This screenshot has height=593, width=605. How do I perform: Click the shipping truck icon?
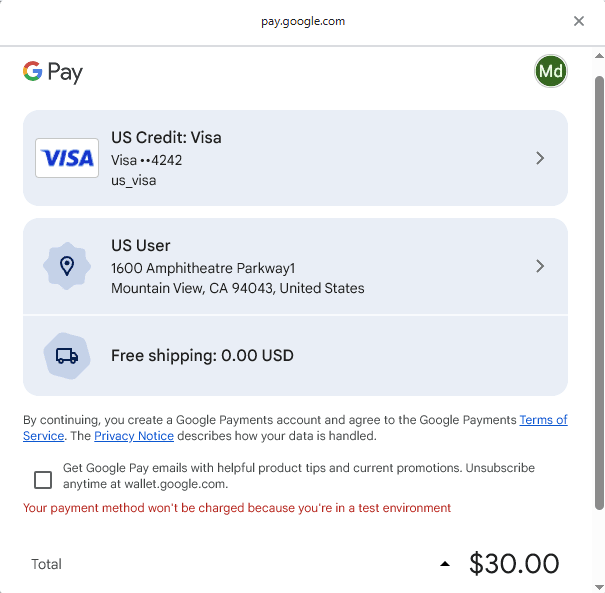pyautogui.click(x=67, y=355)
